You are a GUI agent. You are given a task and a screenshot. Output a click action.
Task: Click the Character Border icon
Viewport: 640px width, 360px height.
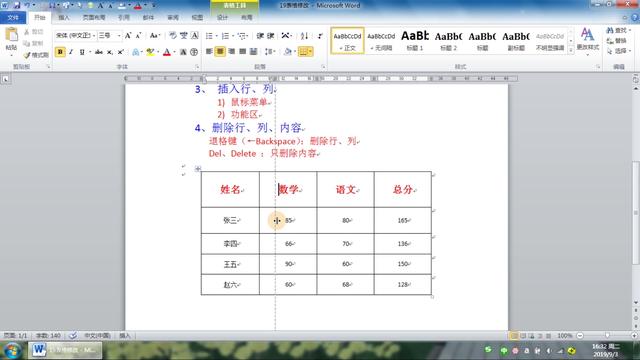tap(195, 36)
